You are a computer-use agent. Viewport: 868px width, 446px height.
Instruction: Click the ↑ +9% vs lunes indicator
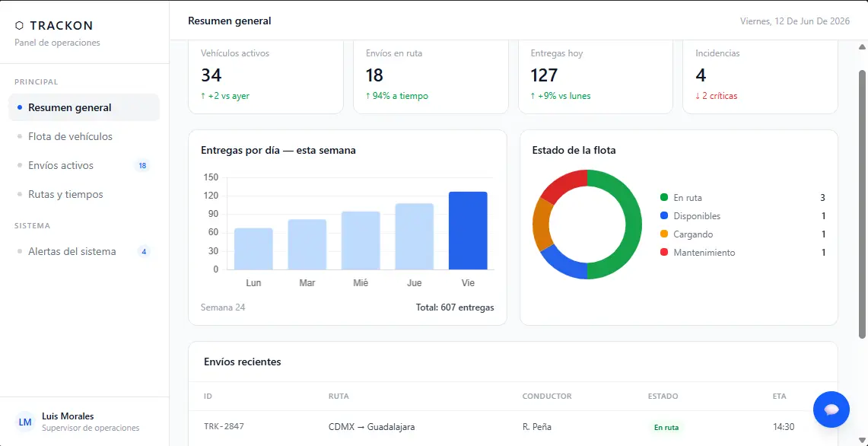pyautogui.click(x=561, y=96)
